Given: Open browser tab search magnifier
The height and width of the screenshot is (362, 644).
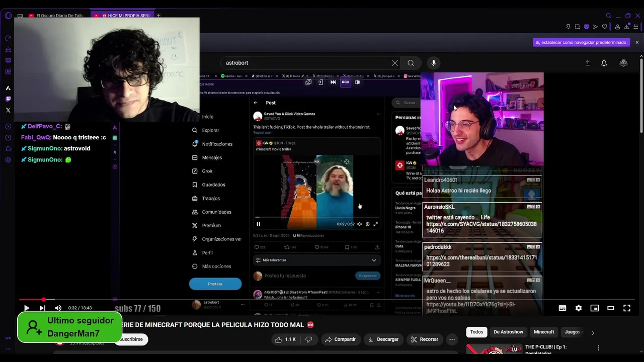Looking at the screenshot, I should [x=608, y=16].
